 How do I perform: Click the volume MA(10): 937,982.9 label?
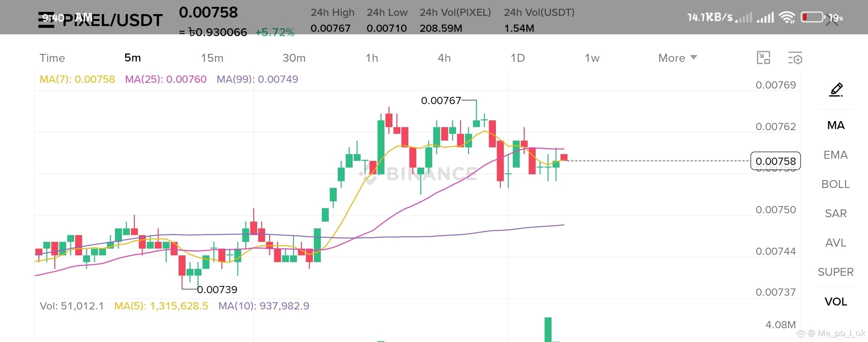pos(264,306)
